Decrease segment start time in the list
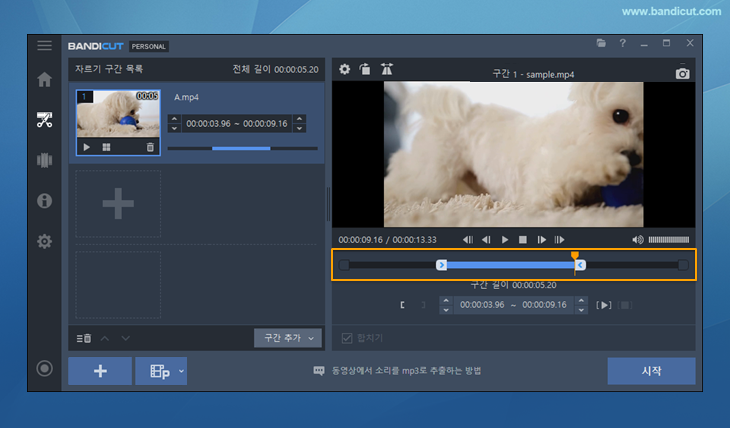 click(x=174, y=128)
